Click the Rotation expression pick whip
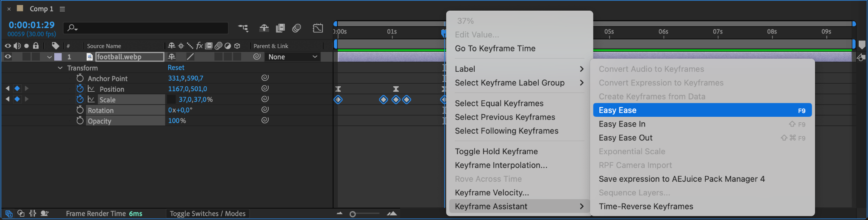868x220 pixels. [265, 110]
